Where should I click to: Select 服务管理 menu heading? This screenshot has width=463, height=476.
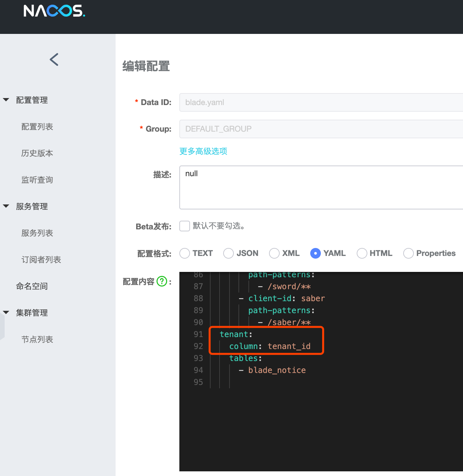tap(32, 206)
